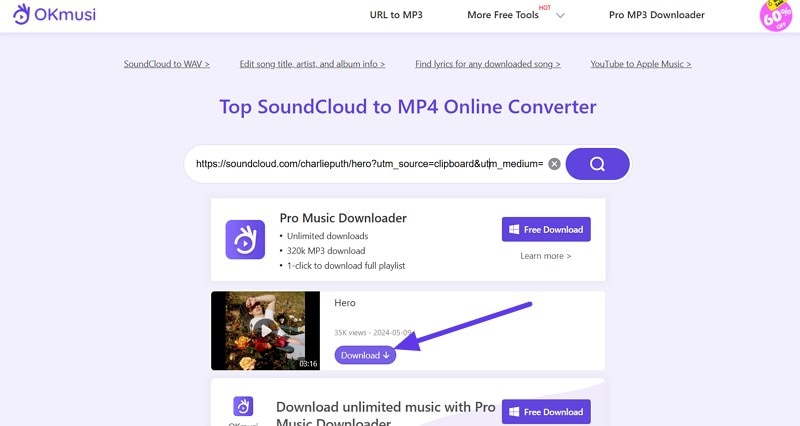This screenshot has height=426, width=800.
Task: Follow the YouTube to Apple Music link
Action: (641, 64)
